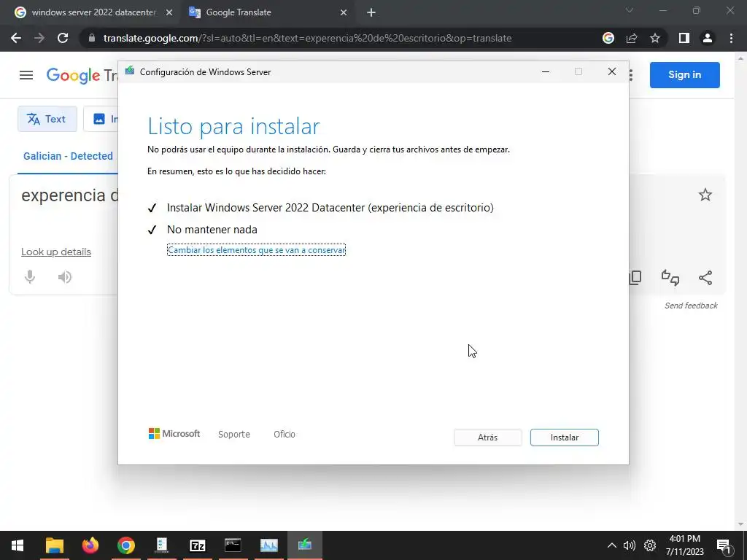
Task: Open 'Cambiar los elementos que se van a conservar' link
Action: 256,250
